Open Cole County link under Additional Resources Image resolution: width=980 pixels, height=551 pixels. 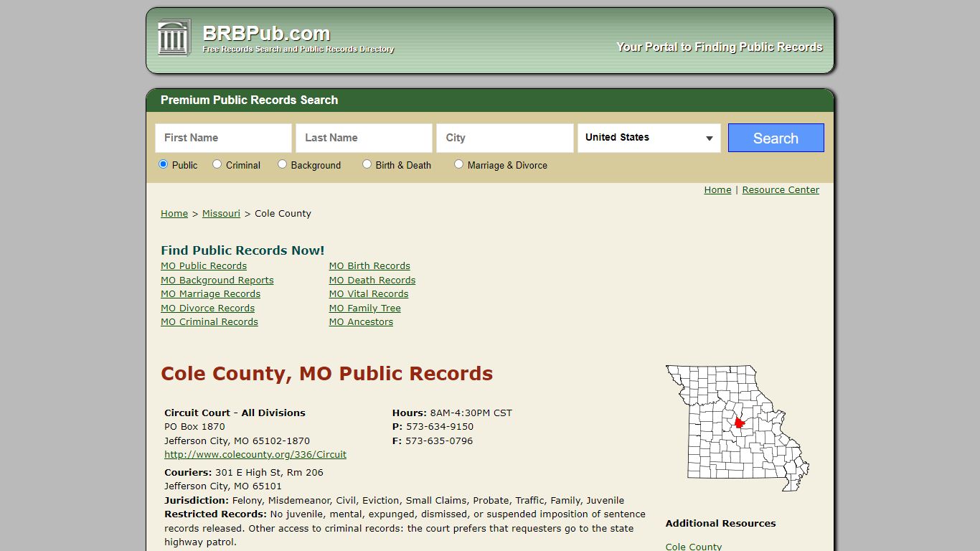tap(694, 547)
